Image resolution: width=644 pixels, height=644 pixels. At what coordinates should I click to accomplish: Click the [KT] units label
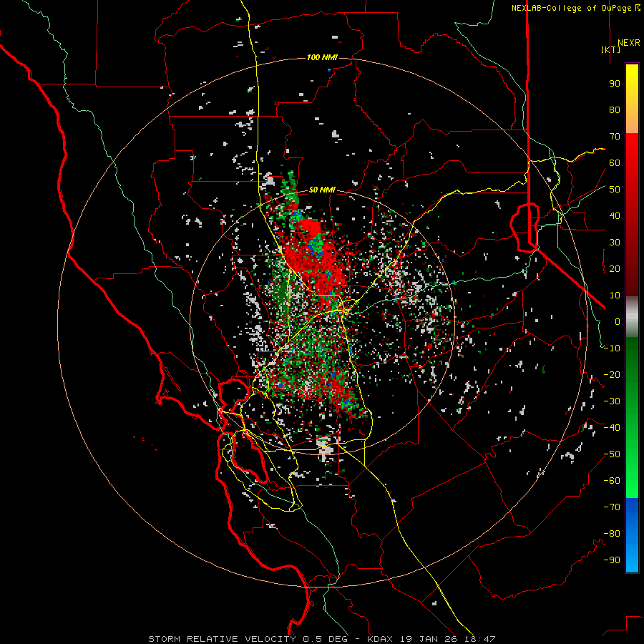[611, 49]
